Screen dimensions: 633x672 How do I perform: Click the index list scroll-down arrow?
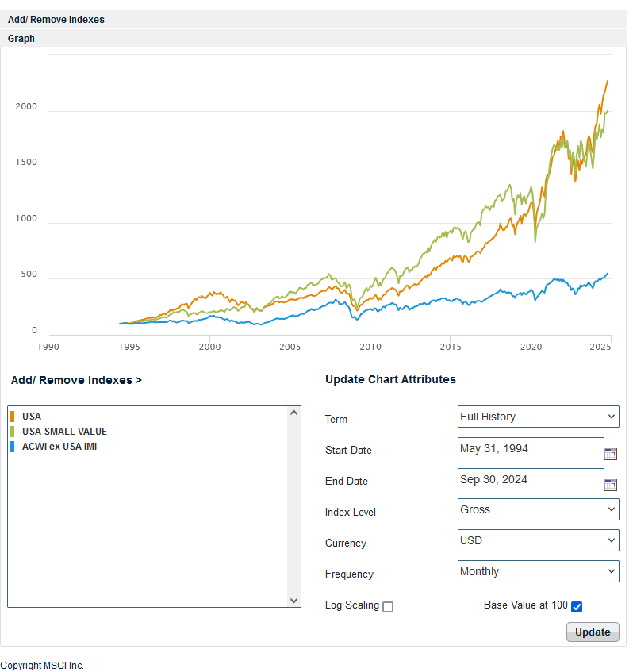(x=293, y=601)
